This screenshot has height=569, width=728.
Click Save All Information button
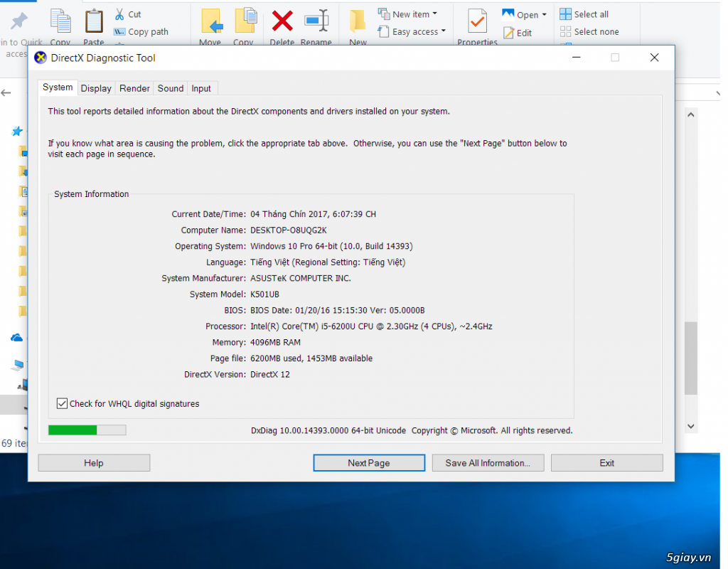[x=488, y=463]
